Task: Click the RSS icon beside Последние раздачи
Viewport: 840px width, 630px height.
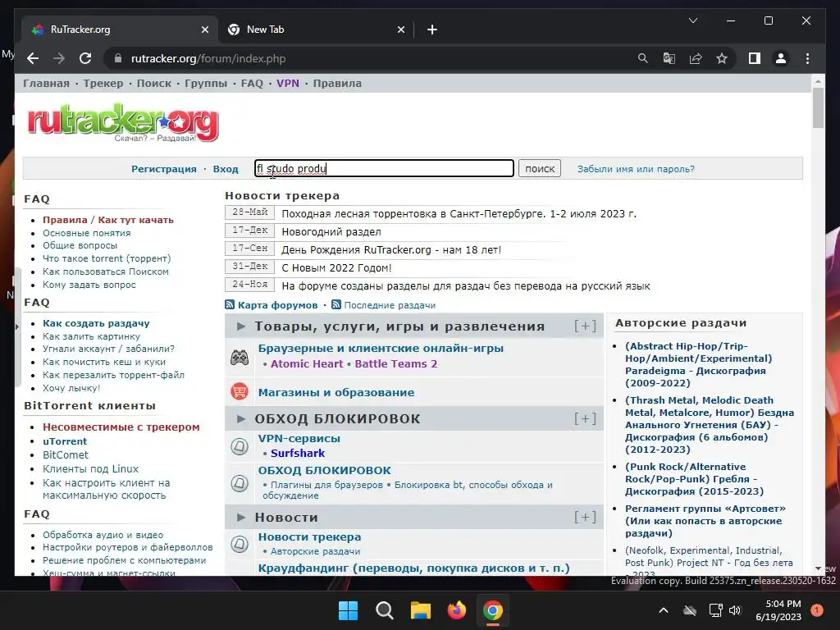Action: (336, 305)
